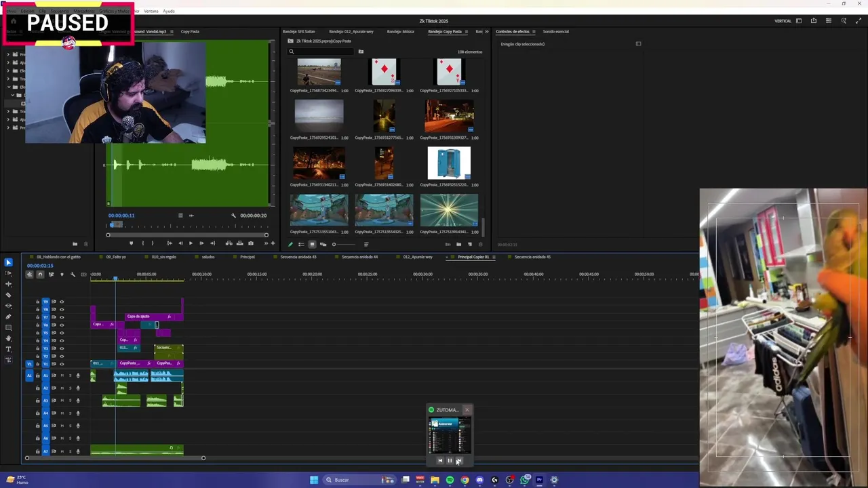The width and height of the screenshot is (868, 488).
Task: Hide track V4 with eye icon
Action: pyautogui.click(x=62, y=340)
